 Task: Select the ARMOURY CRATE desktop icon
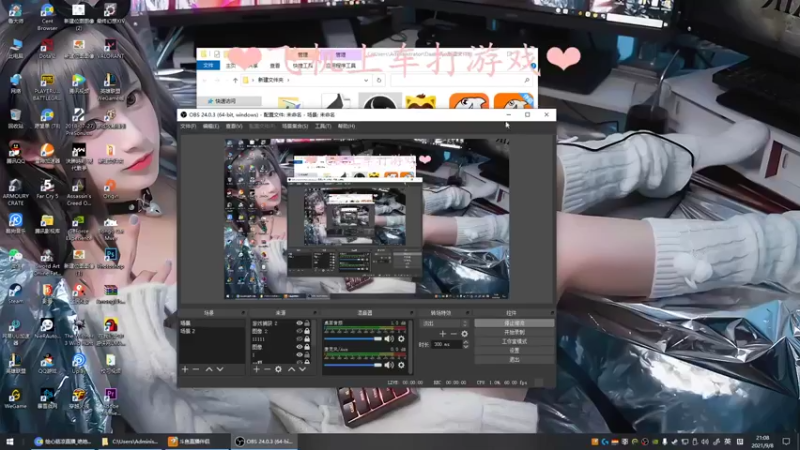15,192
